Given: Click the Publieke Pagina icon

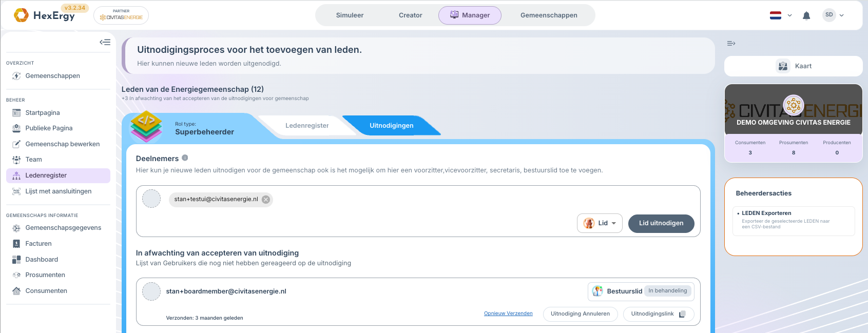Looking at the screenshot, I should click(x=16, y=128).
